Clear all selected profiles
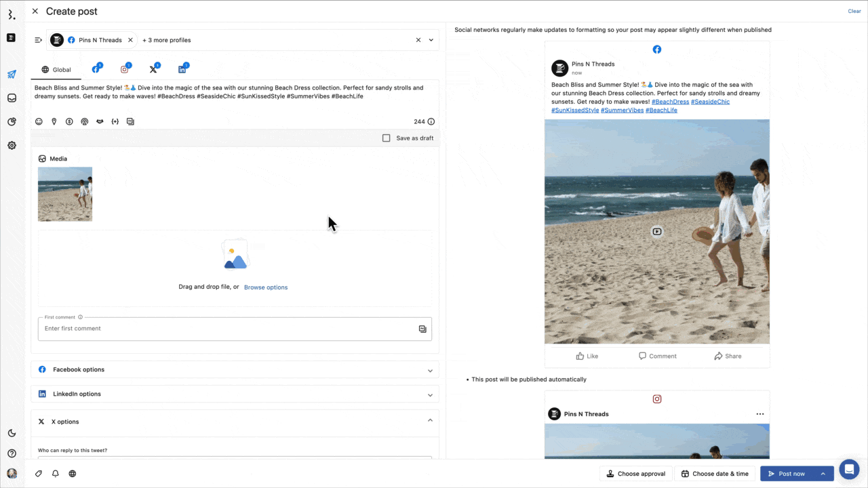Viewport: 868px width, 488px height. point(418,40)
